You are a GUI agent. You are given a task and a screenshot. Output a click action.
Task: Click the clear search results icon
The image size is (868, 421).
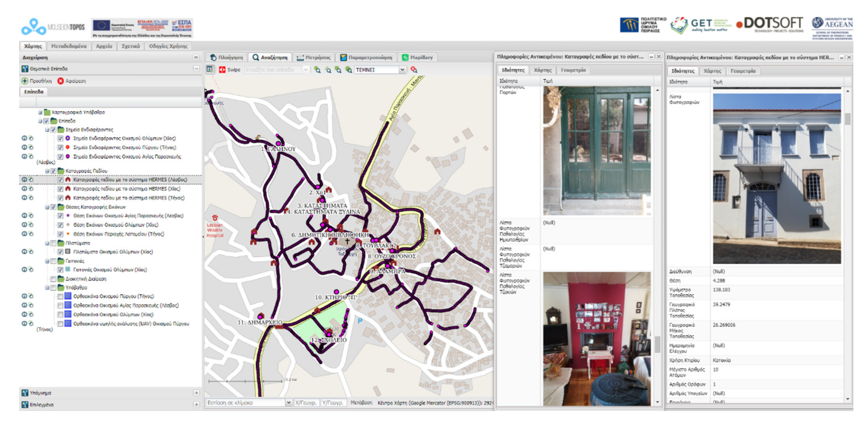[x=414, y=70]
